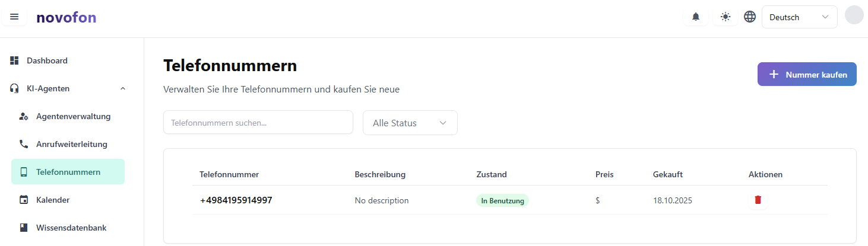The image size is (868, 246).
Task: Open the hamburger menu icon
Action: pyautogui.click(x=14, y=17)
